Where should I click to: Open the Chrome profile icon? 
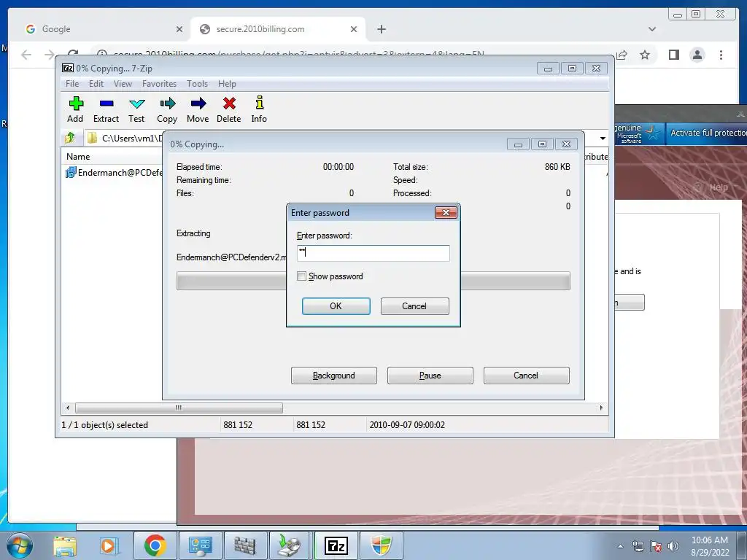[x=697, y=55]
